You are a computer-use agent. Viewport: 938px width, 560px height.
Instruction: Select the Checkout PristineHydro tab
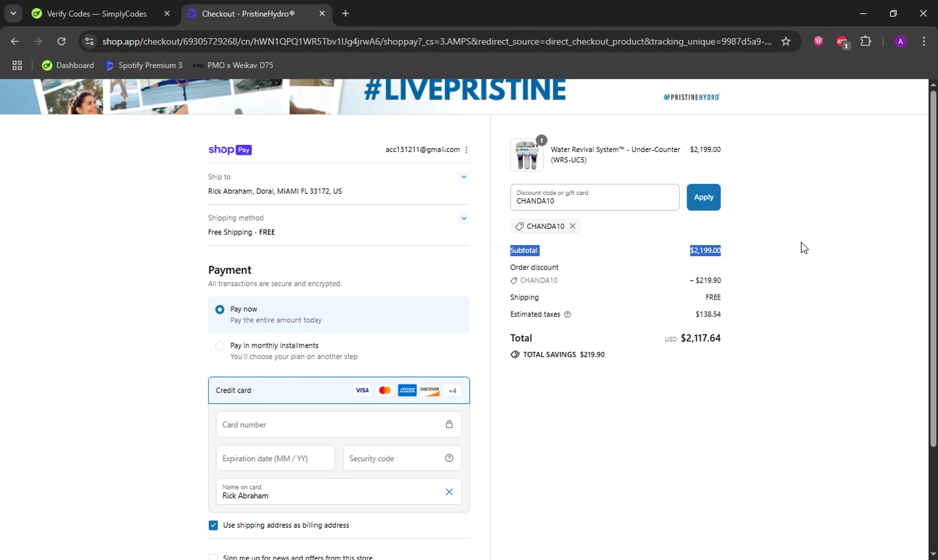point(248,14)
